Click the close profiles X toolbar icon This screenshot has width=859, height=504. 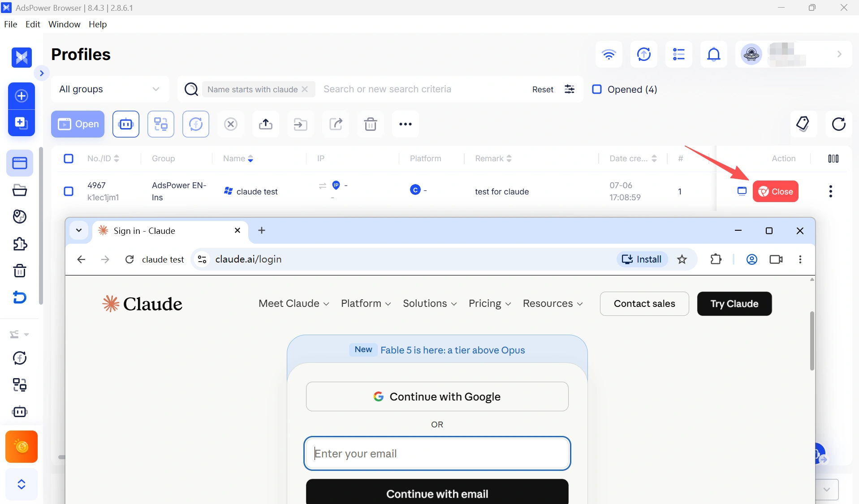(231, 124)
